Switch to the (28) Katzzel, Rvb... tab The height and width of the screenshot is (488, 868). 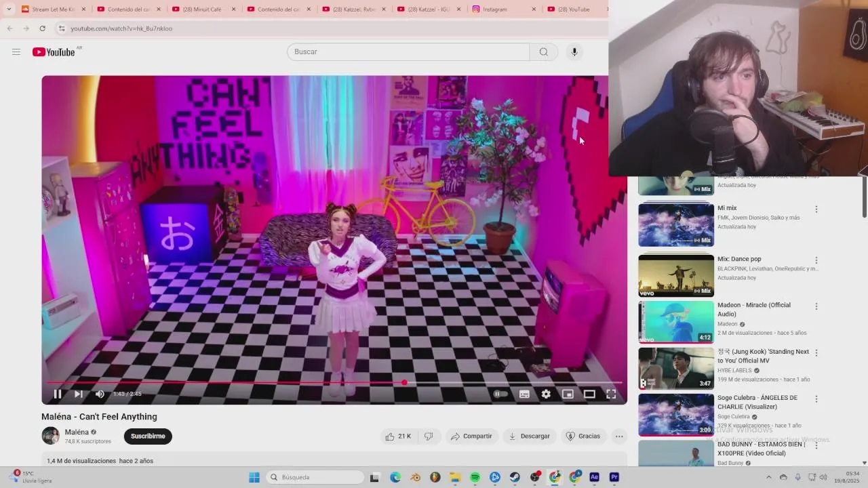click(x=354, y=9)
